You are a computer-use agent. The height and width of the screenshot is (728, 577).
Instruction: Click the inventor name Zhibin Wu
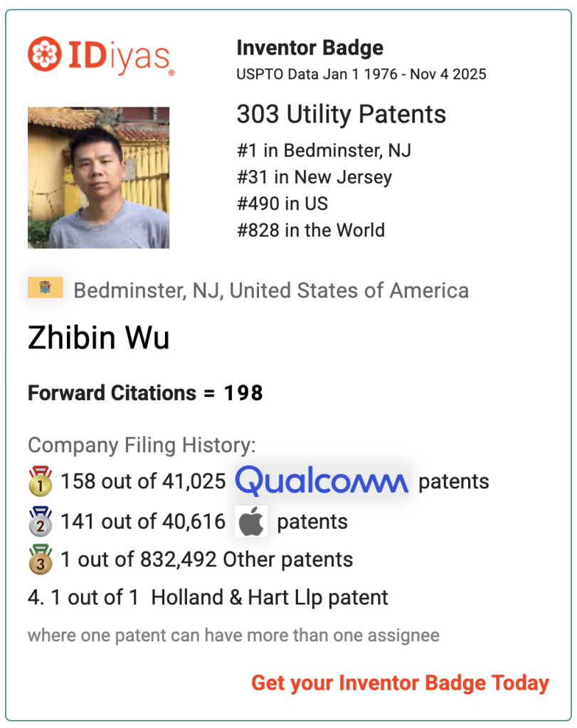coord(98,338)
